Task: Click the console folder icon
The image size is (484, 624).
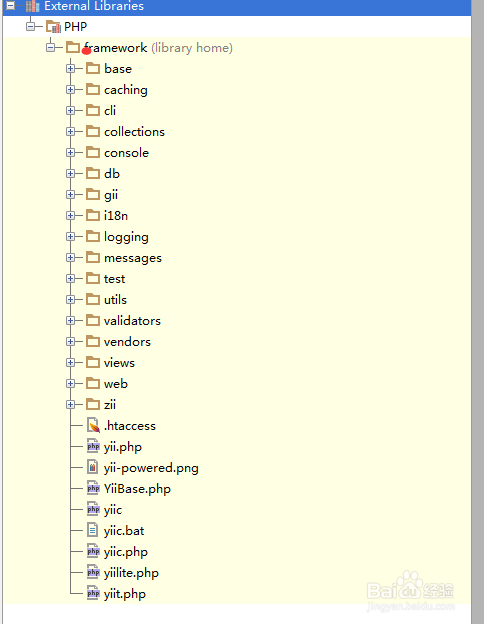Action: (93, 152)
